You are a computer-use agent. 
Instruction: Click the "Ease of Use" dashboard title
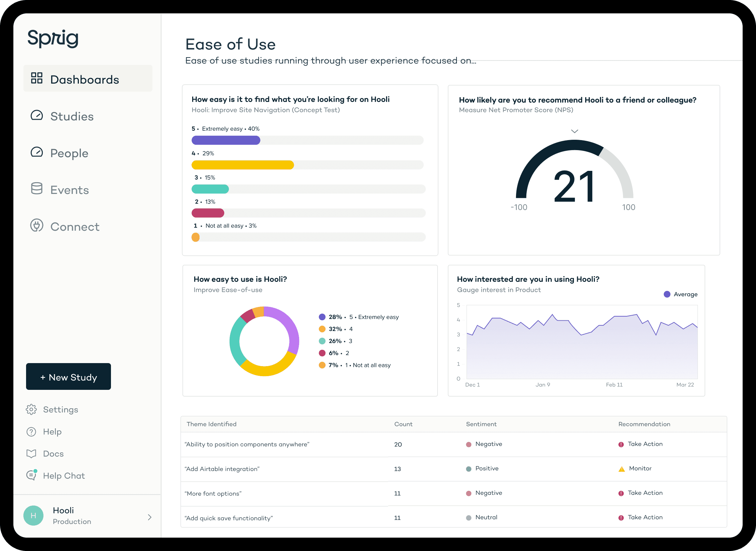point(230,44)
